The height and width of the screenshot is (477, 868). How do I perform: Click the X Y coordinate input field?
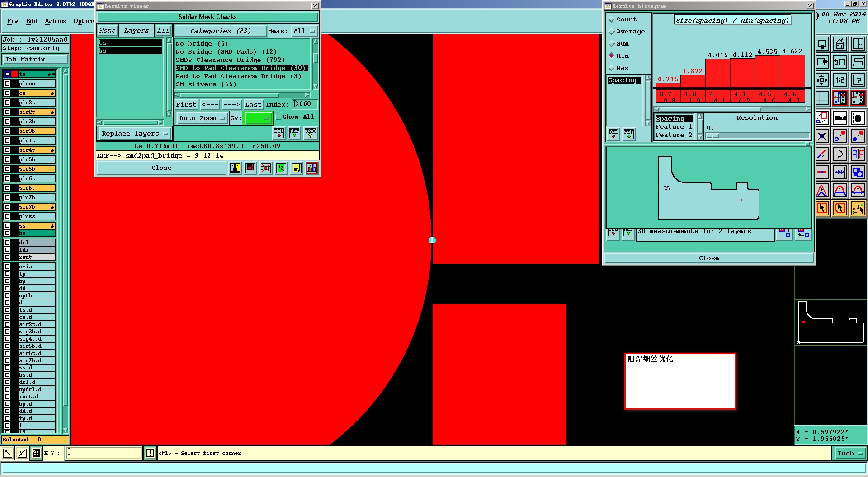[104, 453]
